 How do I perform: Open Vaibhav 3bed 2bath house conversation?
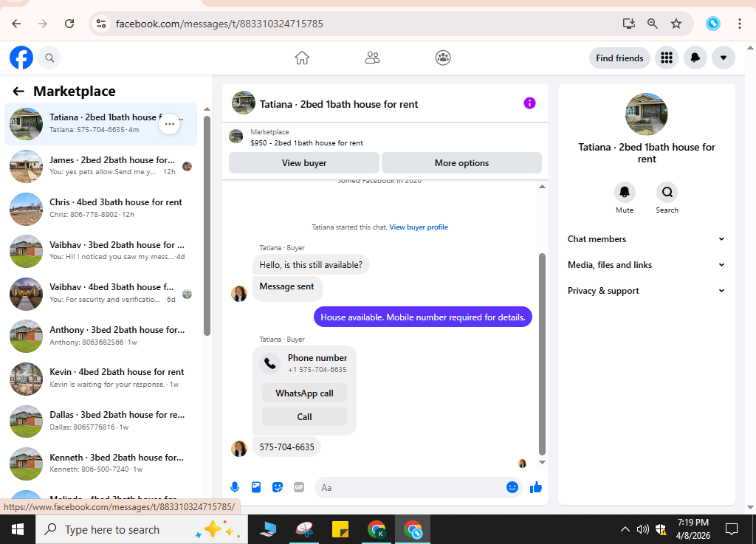[x=100, y=251]
